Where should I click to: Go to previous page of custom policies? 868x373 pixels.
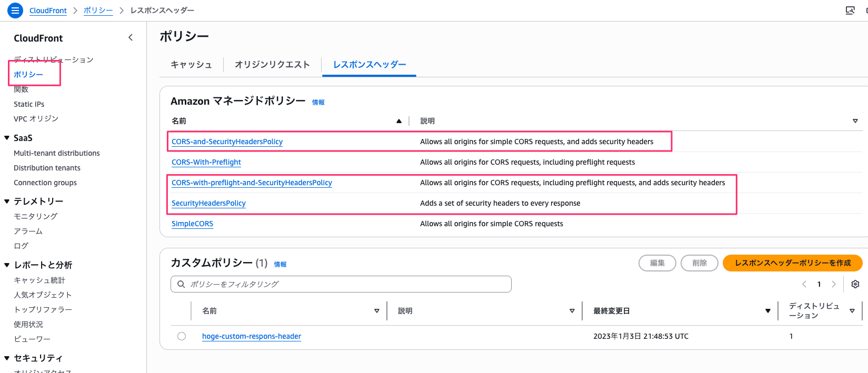point(804,284)
